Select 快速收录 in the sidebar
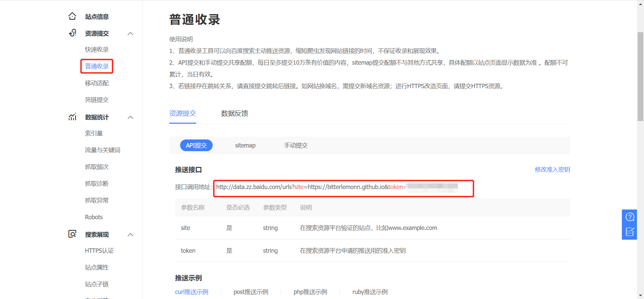 pos(97,50)
